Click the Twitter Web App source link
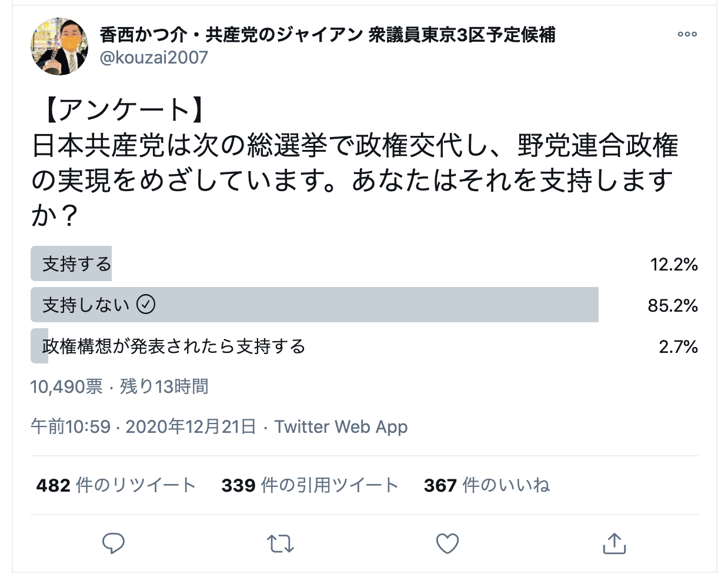 coord(341,426)
